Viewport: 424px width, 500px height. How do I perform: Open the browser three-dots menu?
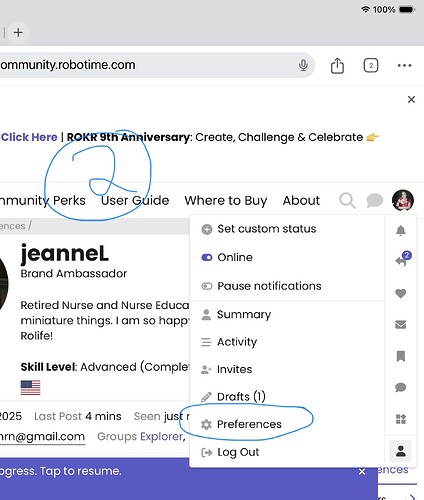click(404, 65)
